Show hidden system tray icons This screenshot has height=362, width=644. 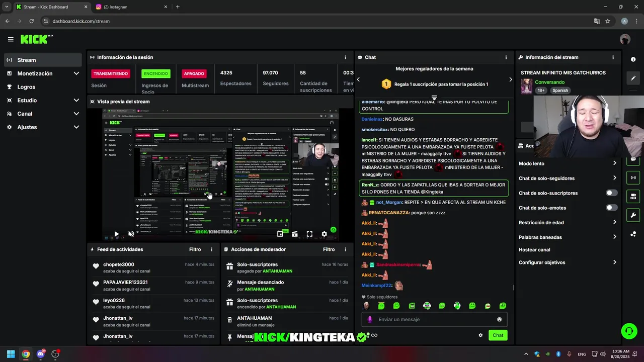click(526, 354)
